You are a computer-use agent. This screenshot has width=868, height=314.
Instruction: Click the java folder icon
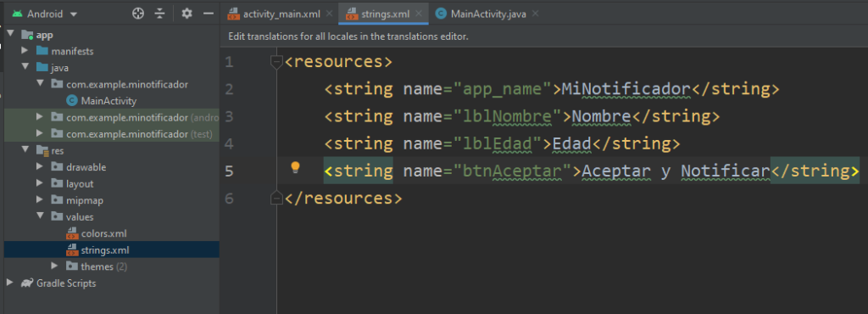pyautogui.click(x=42, y=68)
